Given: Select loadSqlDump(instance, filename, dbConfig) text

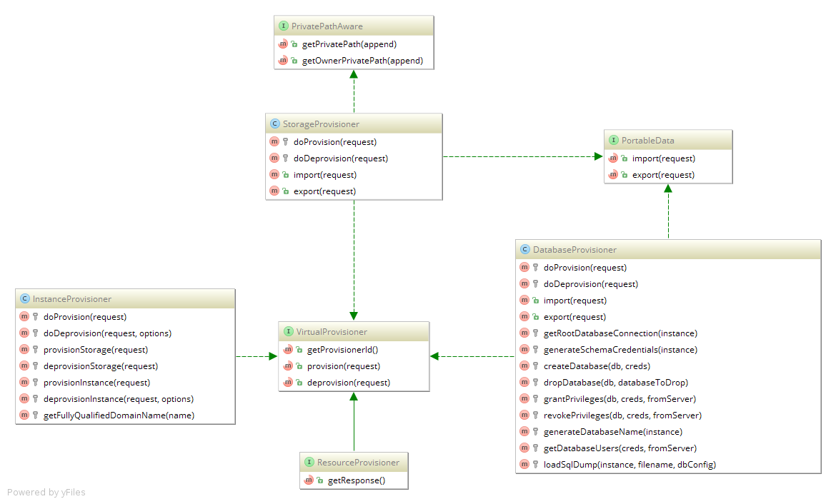Looking at the screenshot, I should coord(630,465).
